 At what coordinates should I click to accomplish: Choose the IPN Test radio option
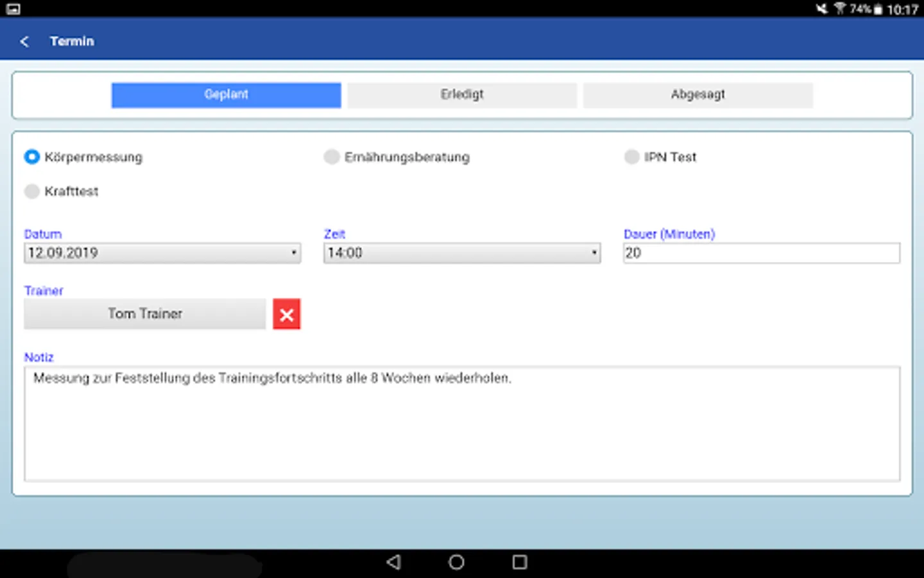coord(660,157)
